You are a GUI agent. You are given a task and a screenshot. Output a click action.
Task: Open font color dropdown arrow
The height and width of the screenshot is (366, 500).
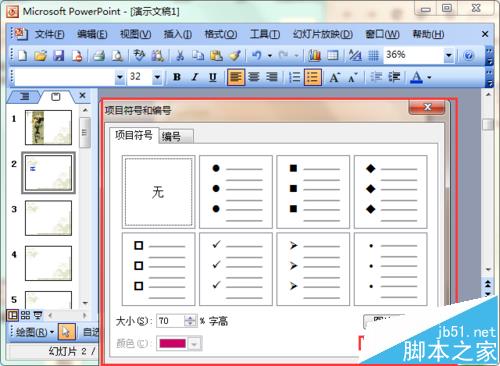click(x=429, y=77)
